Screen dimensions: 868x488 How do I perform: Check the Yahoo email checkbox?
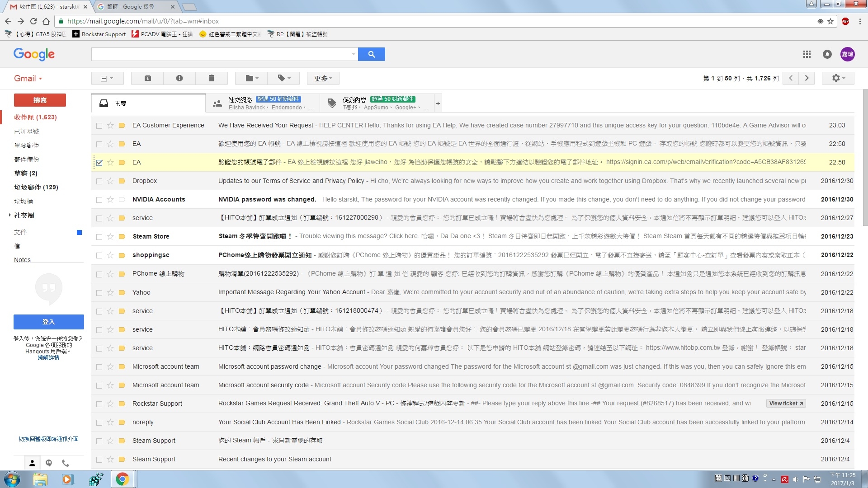[x=99, y=293]
